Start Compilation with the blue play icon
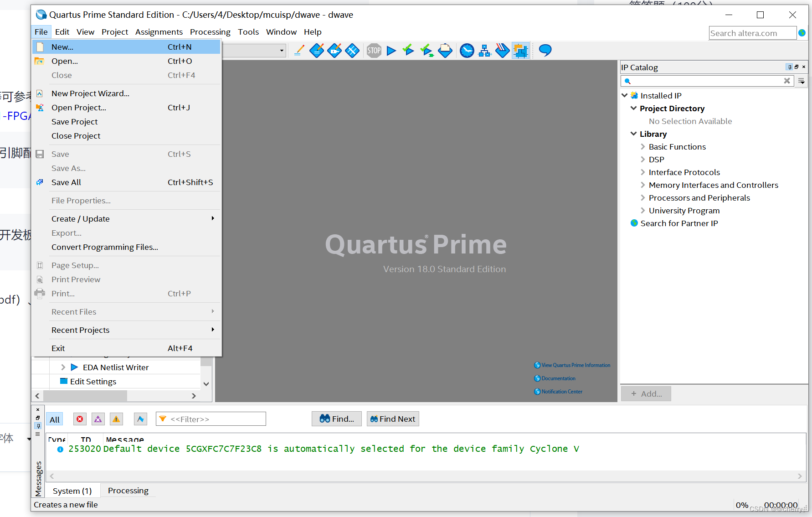Viewport: 812px width, 517px height. (391, 51)
